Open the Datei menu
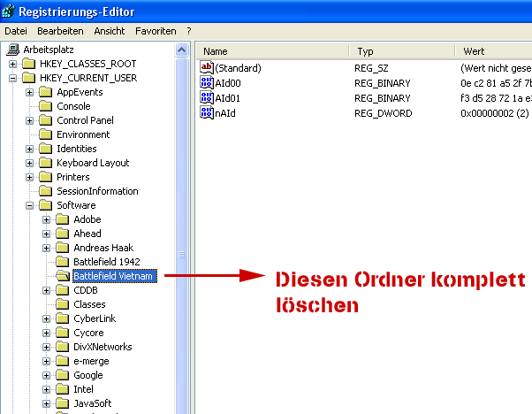This screenshot has height=414, width=532. pos(16,31)
